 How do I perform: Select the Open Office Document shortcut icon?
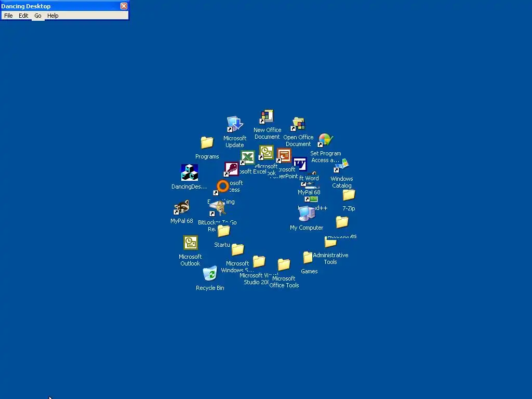coord(298,124)
